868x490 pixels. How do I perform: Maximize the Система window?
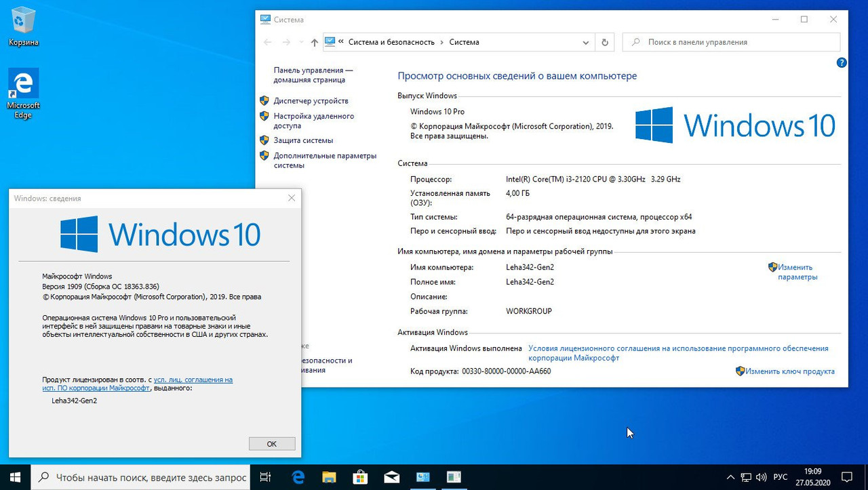pyautogui.click(x=804, y=20)
